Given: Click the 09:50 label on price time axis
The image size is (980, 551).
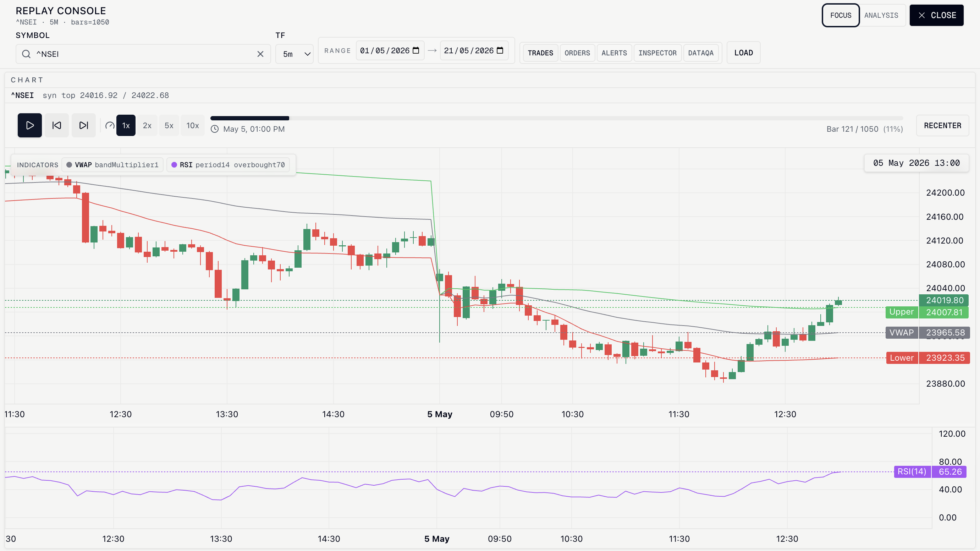Looking at the screenshot, I should pos(501,414).
